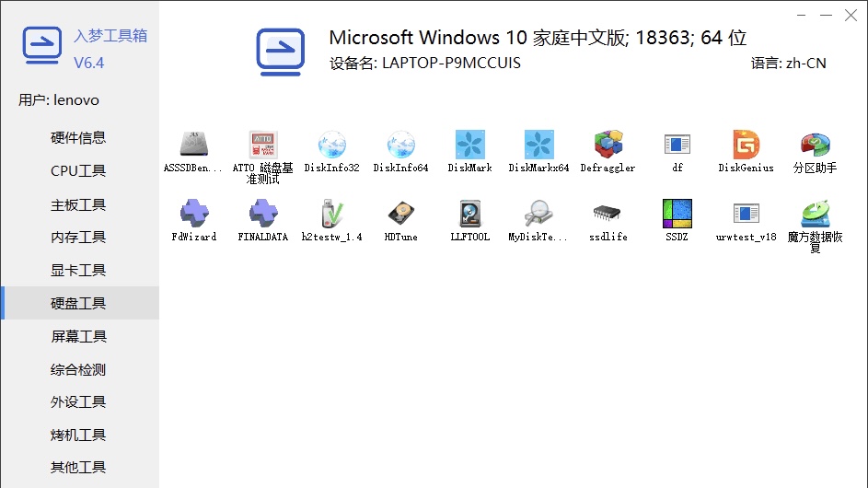Launch DiskGenius partition tool
The image size is (868, 488).
pyautogui.click(x=746, y=145)
